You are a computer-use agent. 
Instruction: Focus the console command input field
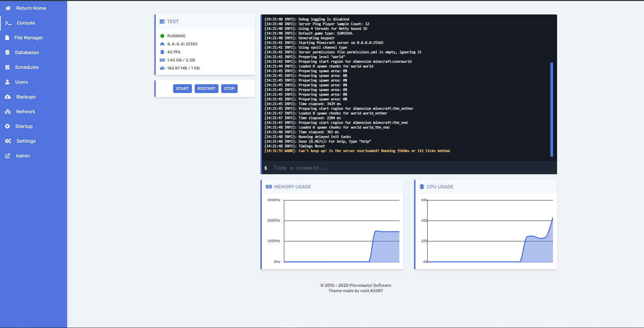tap(409, 168)
